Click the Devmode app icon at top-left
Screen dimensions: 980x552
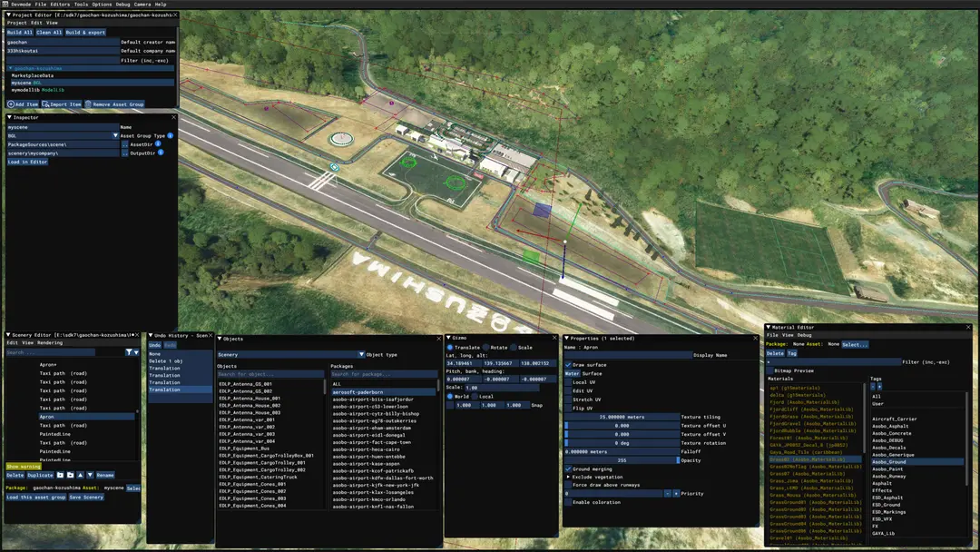(5, 4)
